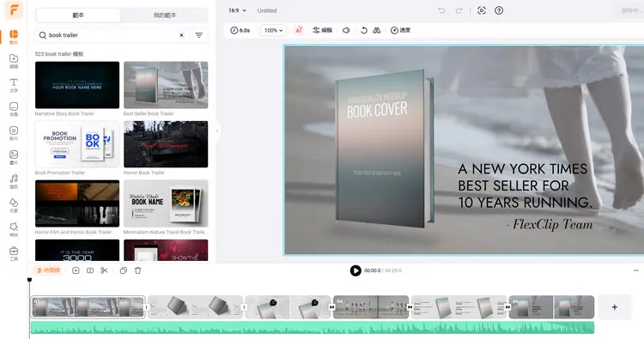Click the rotate icon in toolbar
The height and width of the screenshot is (339, 644).
click(363, 30)
